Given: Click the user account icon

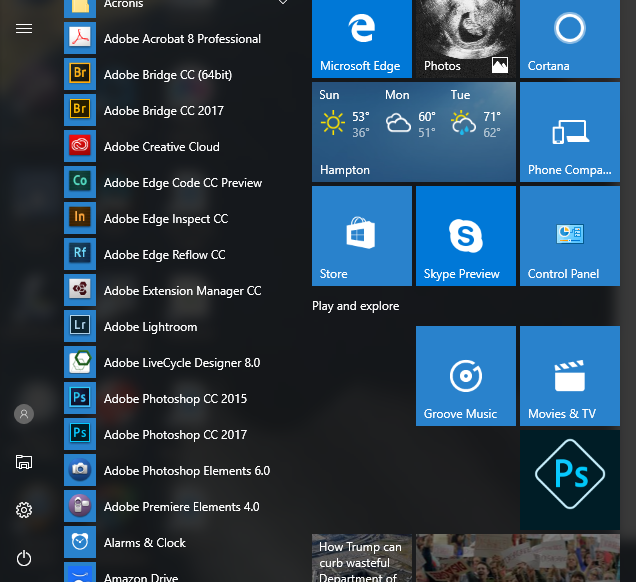Looking at the screenshot, I should point(24,414).
